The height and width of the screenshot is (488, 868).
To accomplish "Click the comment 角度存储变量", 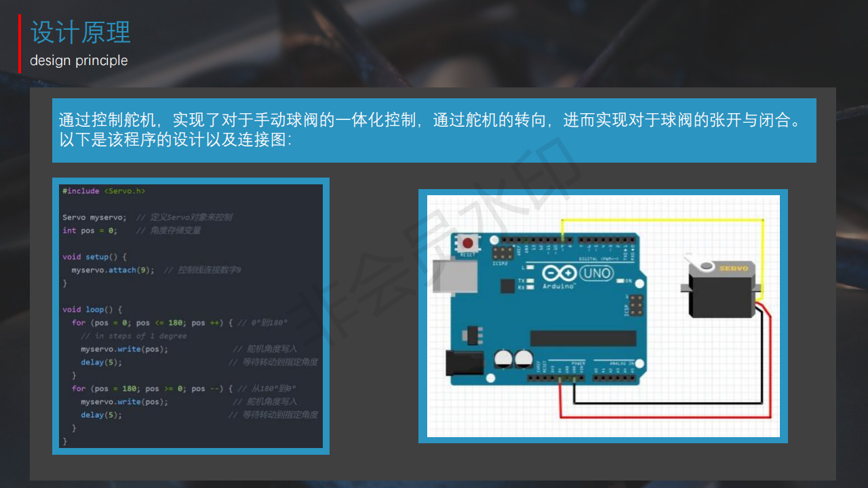I will pyautogui.click(x=168, y=230).
